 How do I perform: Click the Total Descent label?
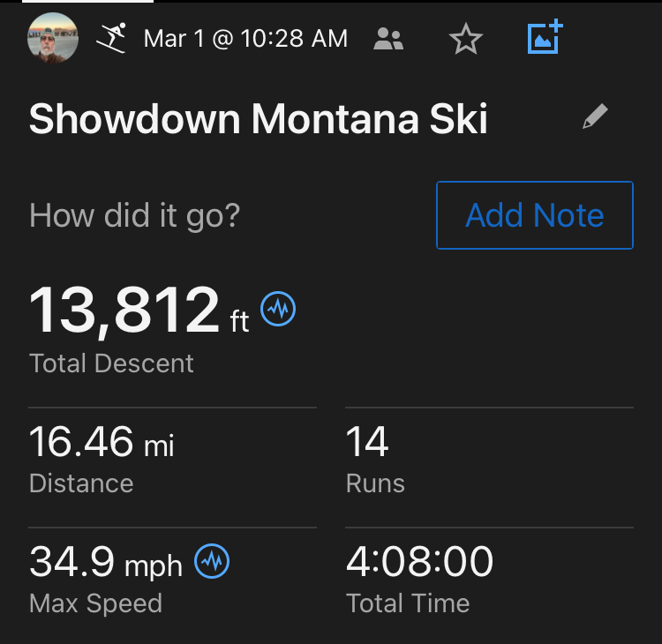(x=111, y=363)
